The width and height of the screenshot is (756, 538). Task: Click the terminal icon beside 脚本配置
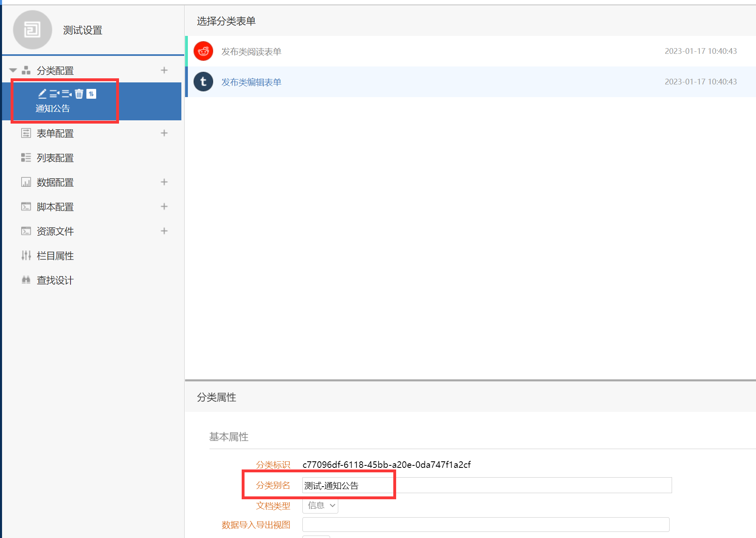pos(26,206)
